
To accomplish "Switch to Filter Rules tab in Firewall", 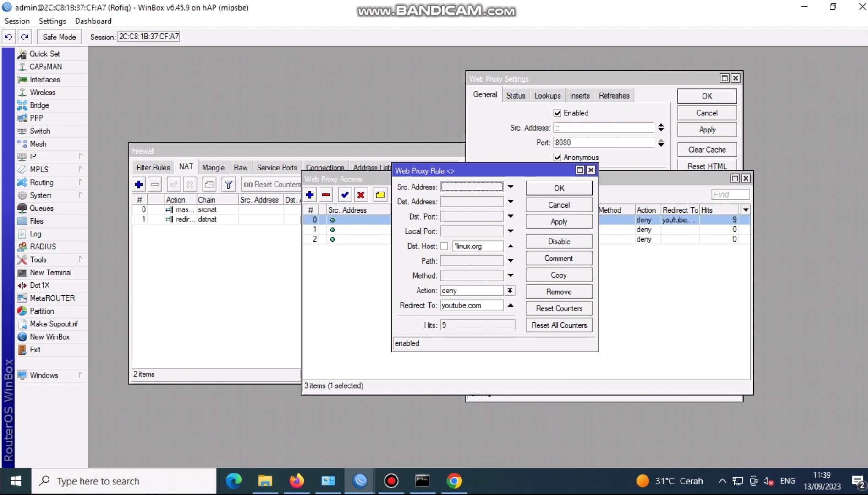I will point(153,167).
